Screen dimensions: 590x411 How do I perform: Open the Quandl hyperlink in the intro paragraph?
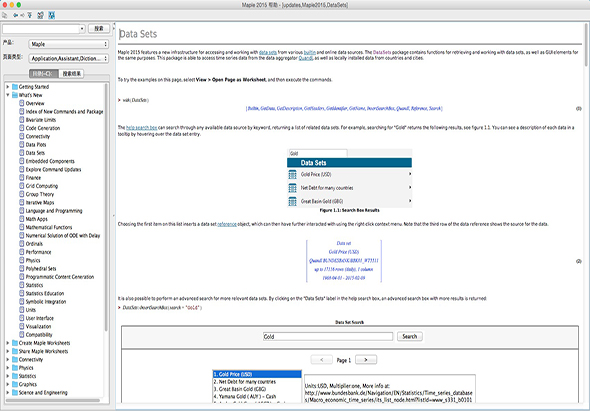[x=306, y=58]
